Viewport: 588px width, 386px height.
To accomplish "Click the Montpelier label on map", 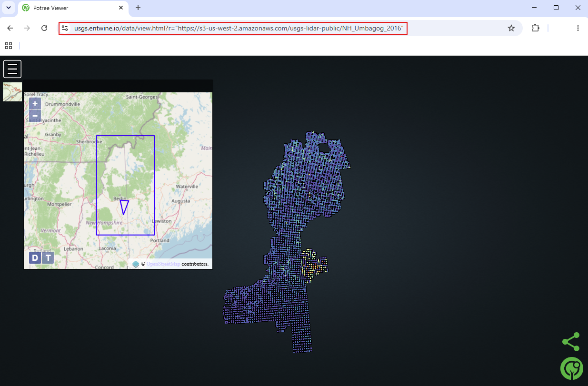I will click(x=59, y=204).
